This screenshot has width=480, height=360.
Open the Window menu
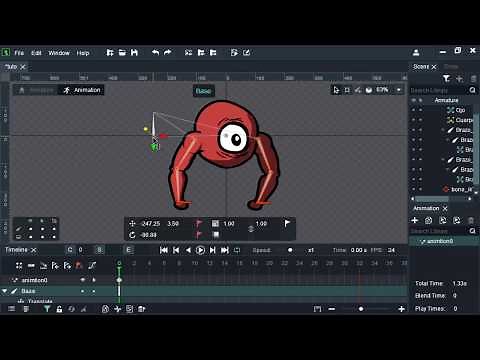click(x=59, y=53)
